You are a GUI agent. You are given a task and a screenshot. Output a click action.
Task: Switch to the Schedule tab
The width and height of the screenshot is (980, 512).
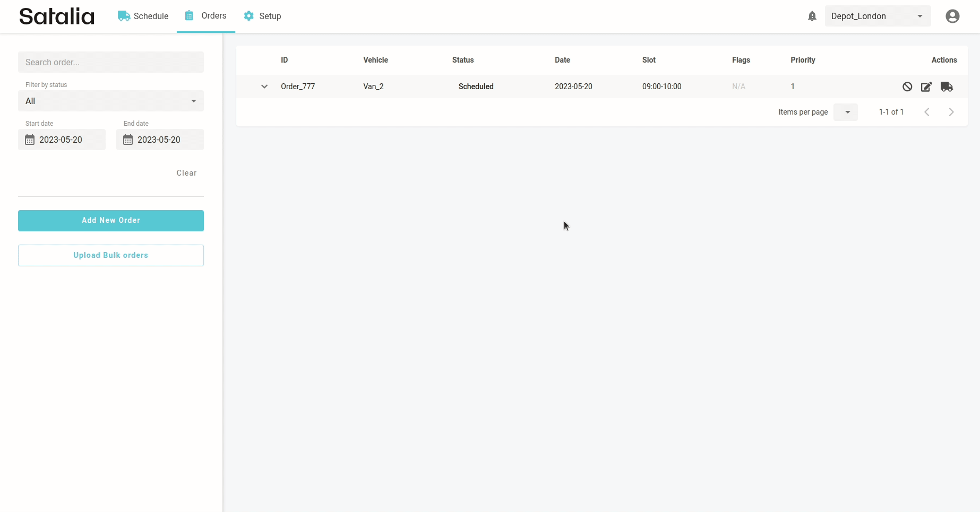tap(143, 16)
